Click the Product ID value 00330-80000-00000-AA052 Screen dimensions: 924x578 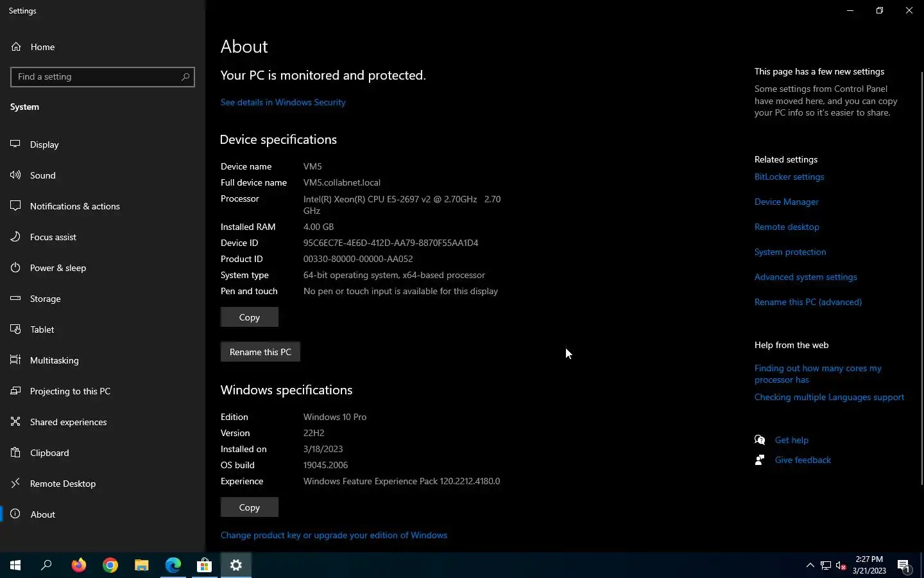point(358,259)
